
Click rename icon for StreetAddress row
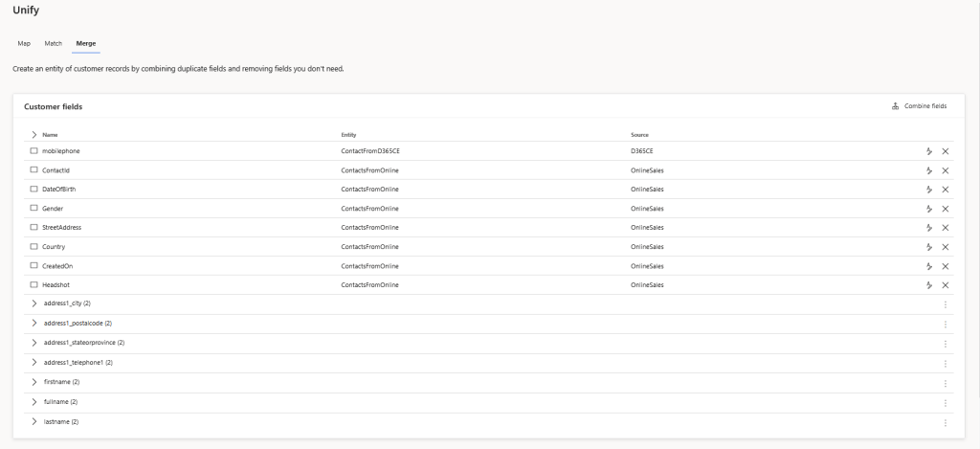pyautogui.click(x=928, y=228)
